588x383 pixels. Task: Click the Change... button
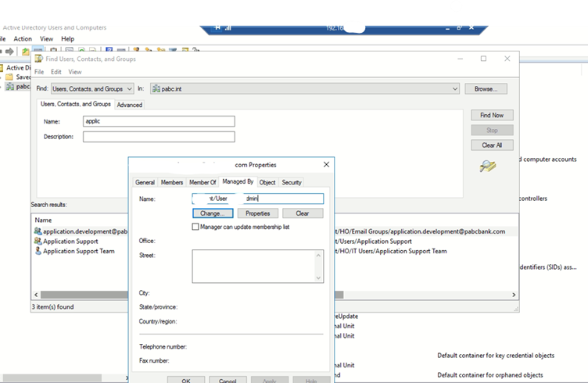(213, 213)
